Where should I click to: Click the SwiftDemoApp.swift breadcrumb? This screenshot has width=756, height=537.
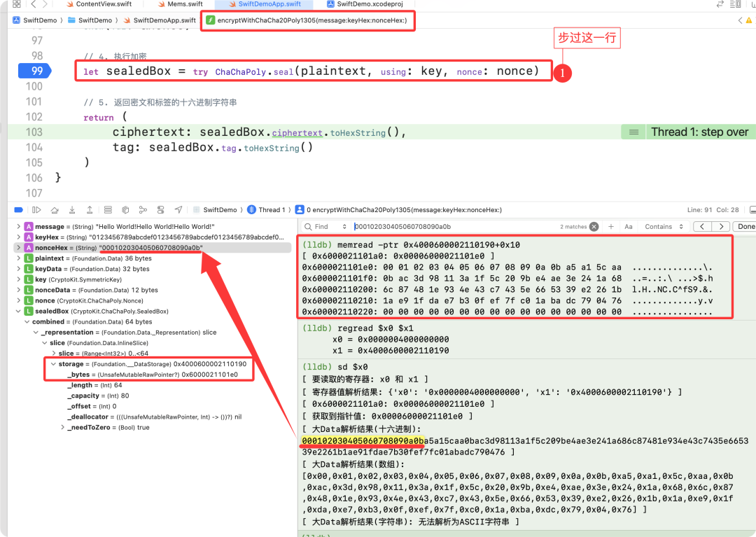click(x=160, y=20)
